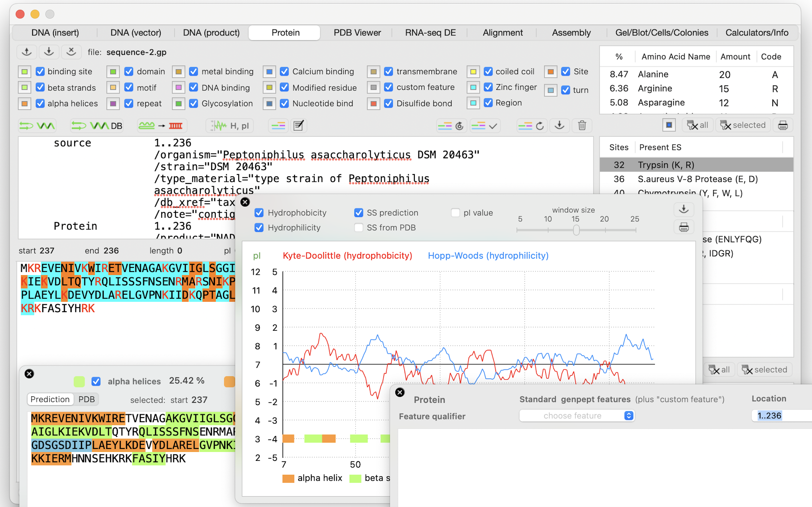Open the H, pI hydrophobicity plot tool
Screen dimensions: 812x507
click(x=230, y=126)
